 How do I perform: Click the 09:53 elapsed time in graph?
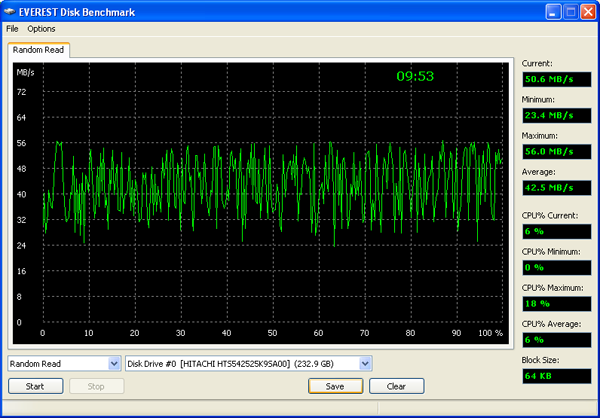pyautogui.click(x=415, y=76)
